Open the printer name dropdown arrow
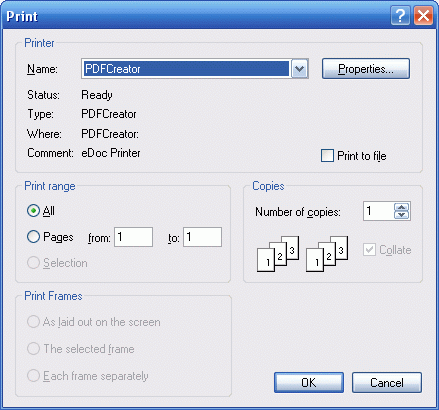Screen dimensions: 439x410 [x=299, y=69]
